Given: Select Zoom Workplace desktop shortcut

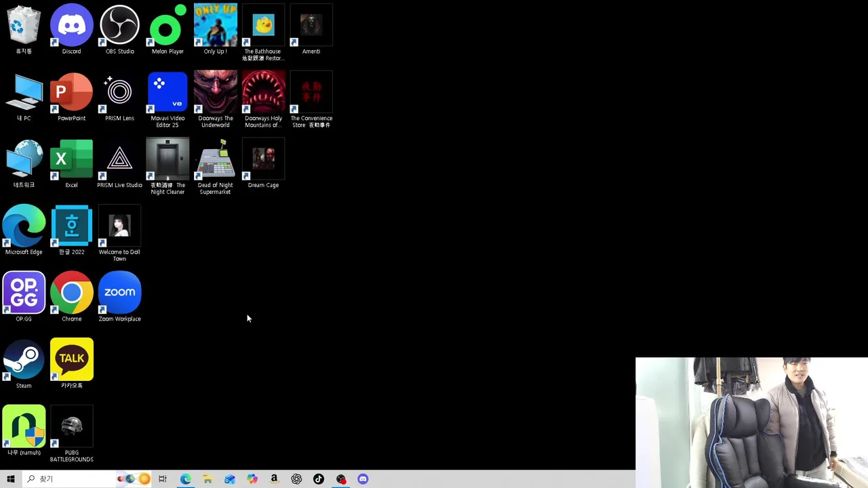Looking at the screenshot, I should (119, 298).
